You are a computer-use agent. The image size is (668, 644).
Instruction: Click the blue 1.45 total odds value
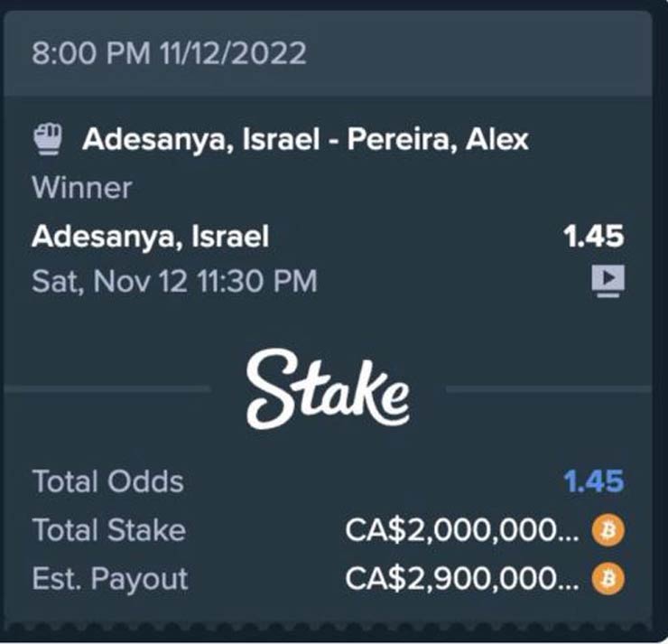pos(593,481)
